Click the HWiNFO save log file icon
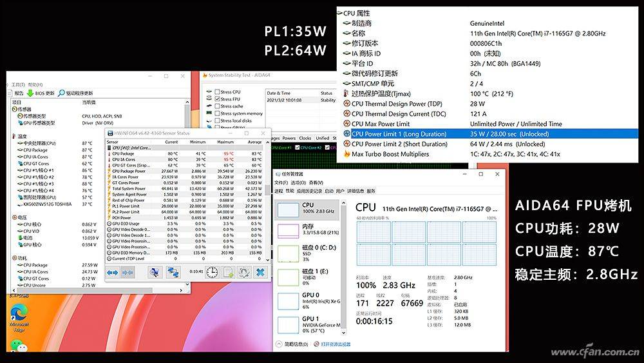 (x=228, y=272)
